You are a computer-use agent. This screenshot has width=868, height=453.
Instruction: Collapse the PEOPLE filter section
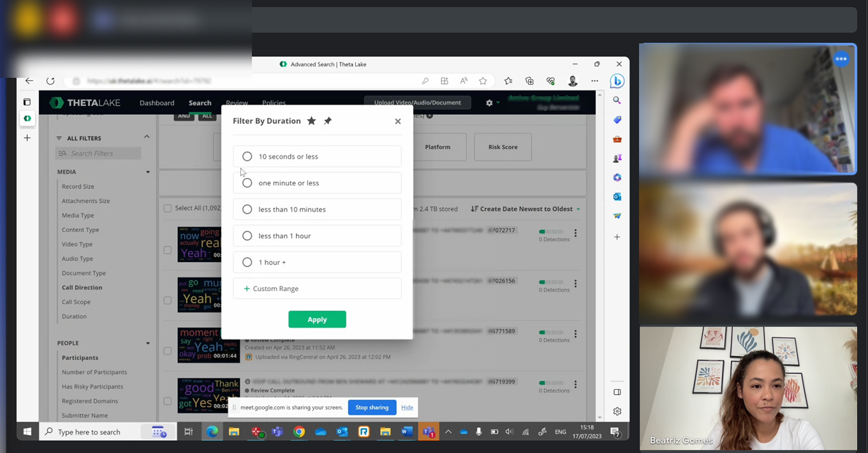[148, 343]
